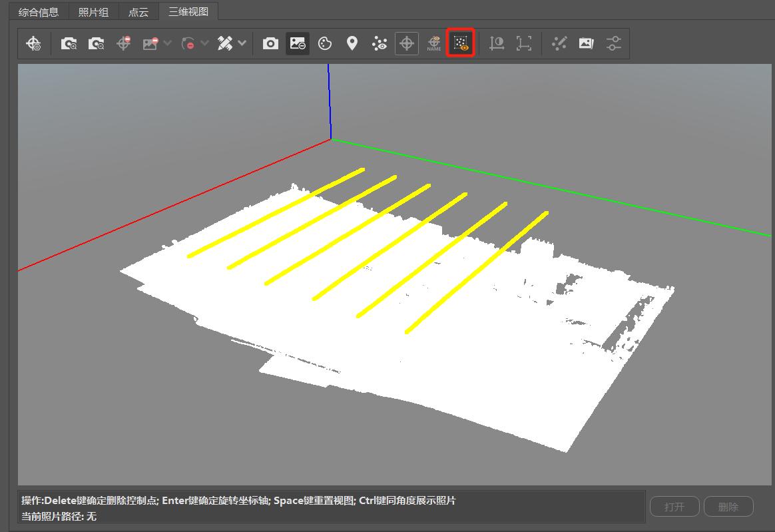
Task: Expand dropdown arrow beside remove photo icon
Action: [168, 43]
